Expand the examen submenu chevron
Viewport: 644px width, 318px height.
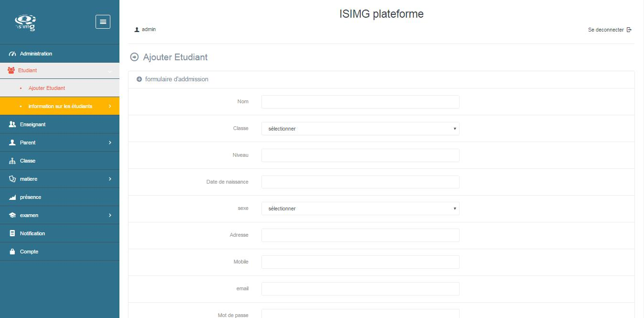tap(110, 215)
